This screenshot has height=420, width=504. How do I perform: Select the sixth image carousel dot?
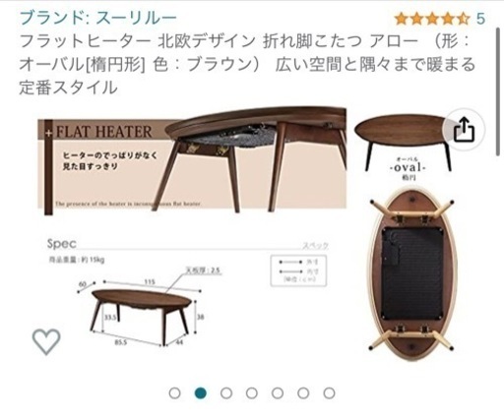(x=303, y=392)
